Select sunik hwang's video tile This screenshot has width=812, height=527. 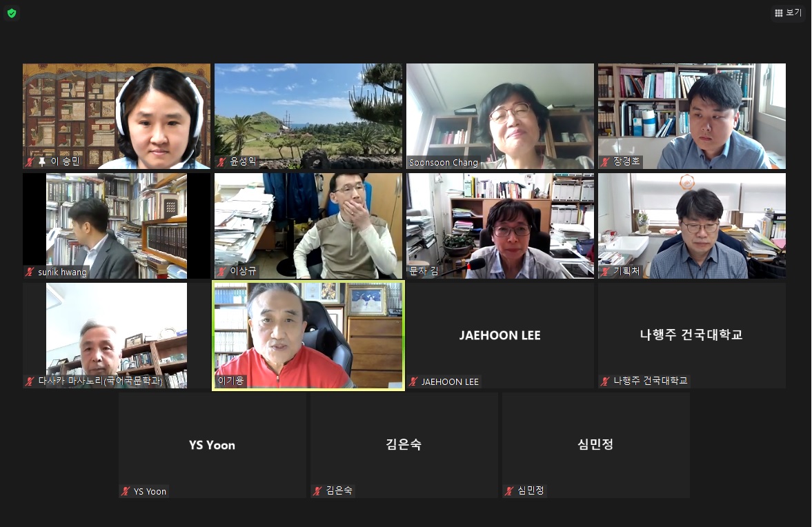pyautogui.click(x=117, y=226)
